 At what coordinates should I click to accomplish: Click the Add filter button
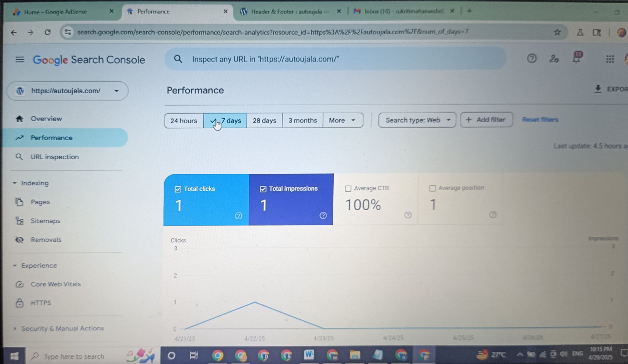486,120
